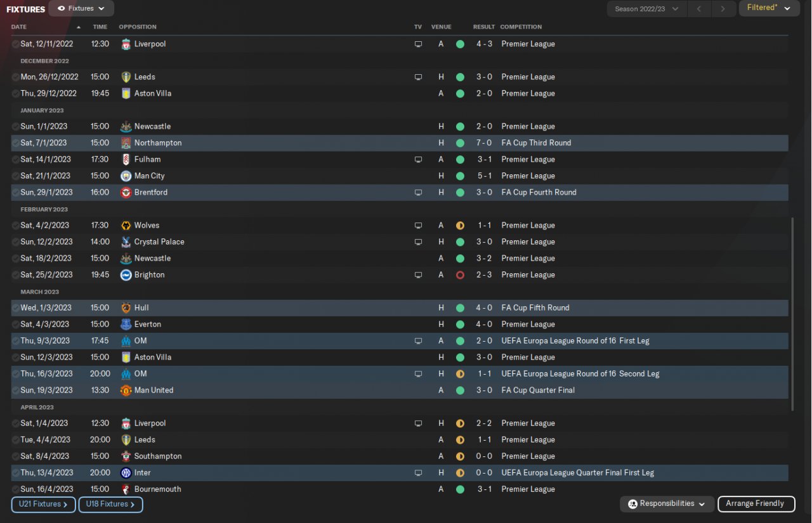Click the Man United opposition name
This screenshot has width=812, height=523.
(x=154, y=391)
